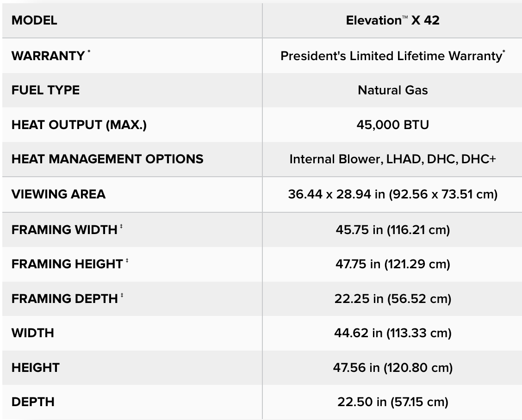This screenshot has height=420, width=522.
Task: Click the MODEL row label
Action: [x=34, y=21]
